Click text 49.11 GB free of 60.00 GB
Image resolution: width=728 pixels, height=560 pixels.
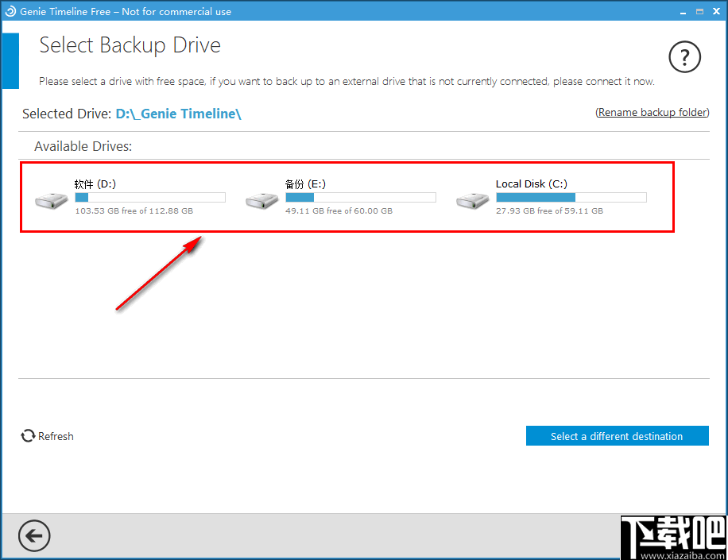pos(339,210)
